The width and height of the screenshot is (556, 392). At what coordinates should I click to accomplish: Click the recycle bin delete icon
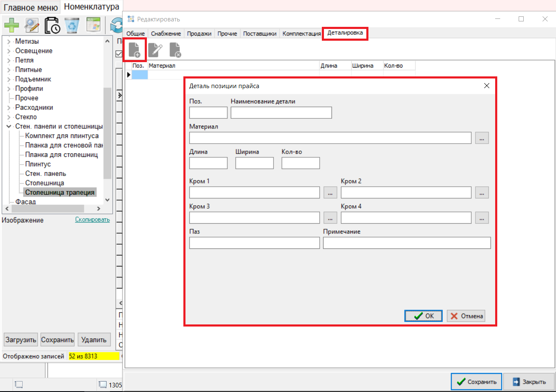(x=72, y=25)
